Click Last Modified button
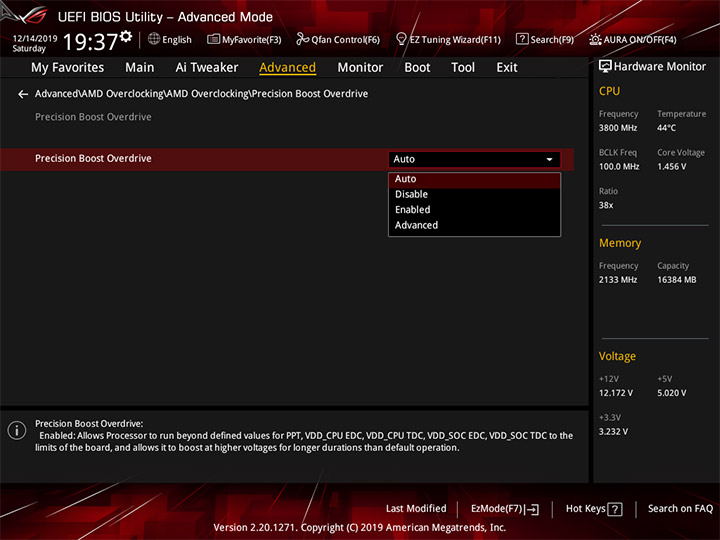720x540 pixels. pyautogui.click(x=416, y=509)
